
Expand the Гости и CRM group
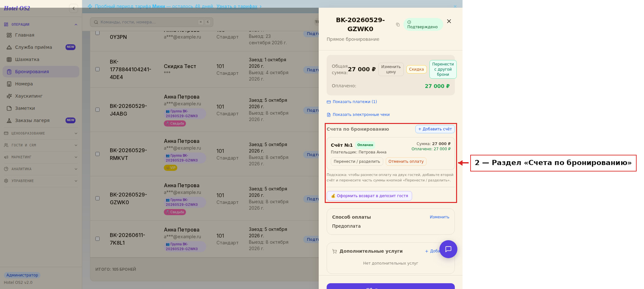click(41, 145)
